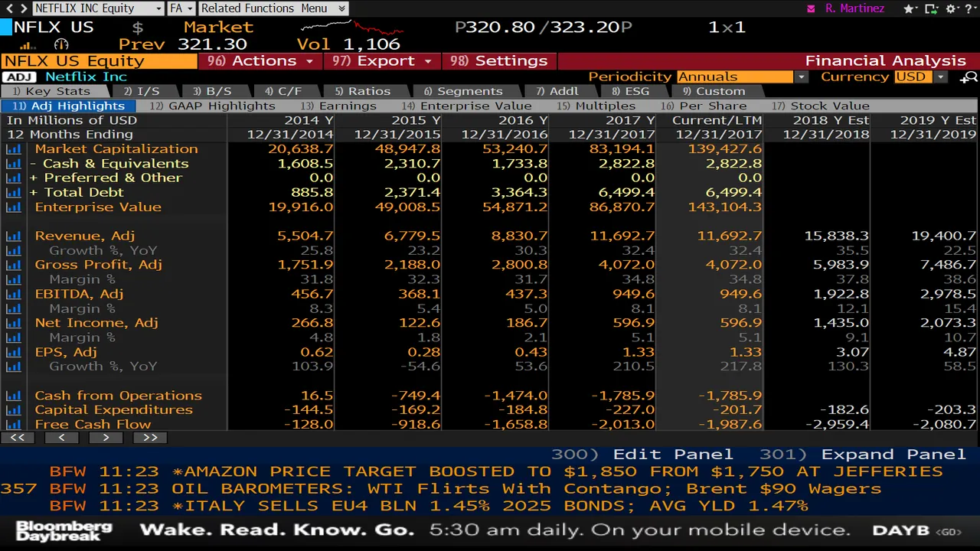Click the chart icon beside Cash & Equivalents

[13, 164]
